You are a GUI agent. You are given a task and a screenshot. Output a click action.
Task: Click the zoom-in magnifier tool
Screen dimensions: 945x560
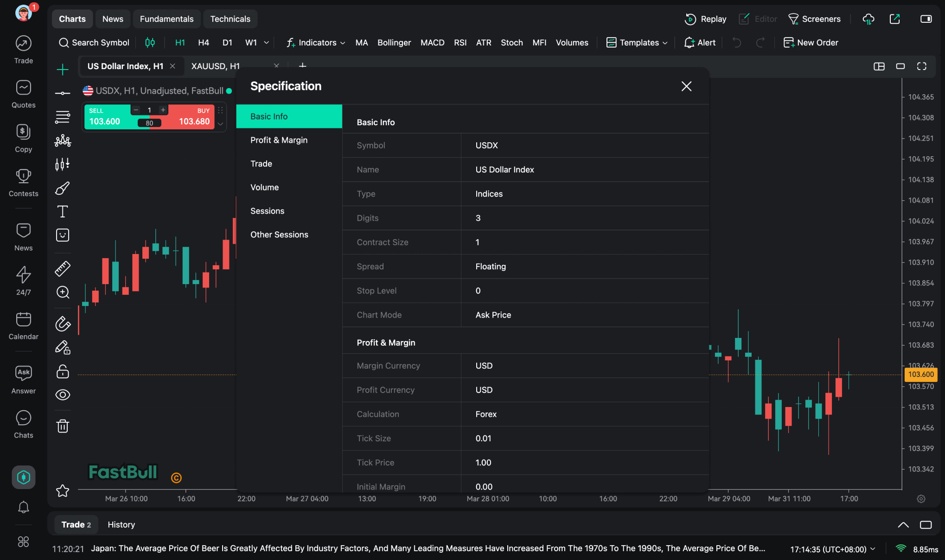[x=63, y=292]
